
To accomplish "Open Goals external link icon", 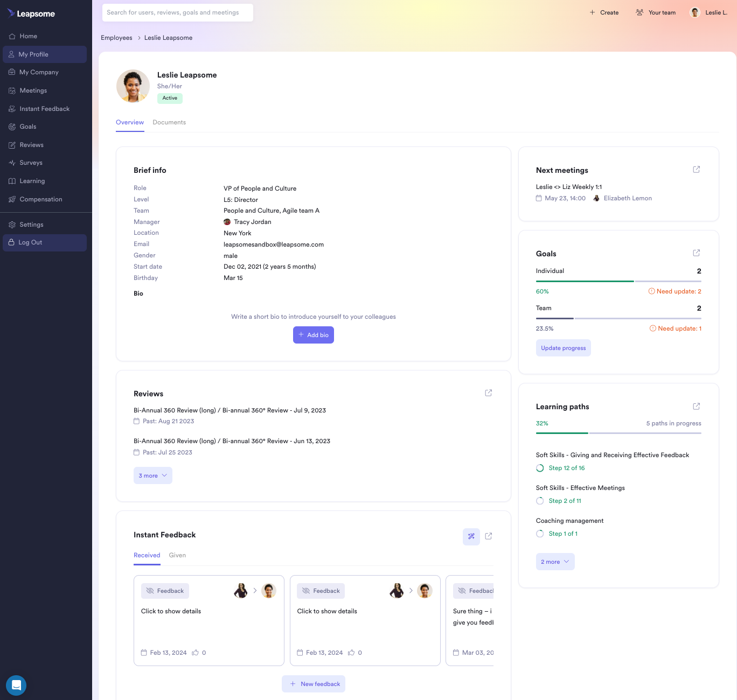I will click(696, 253).
